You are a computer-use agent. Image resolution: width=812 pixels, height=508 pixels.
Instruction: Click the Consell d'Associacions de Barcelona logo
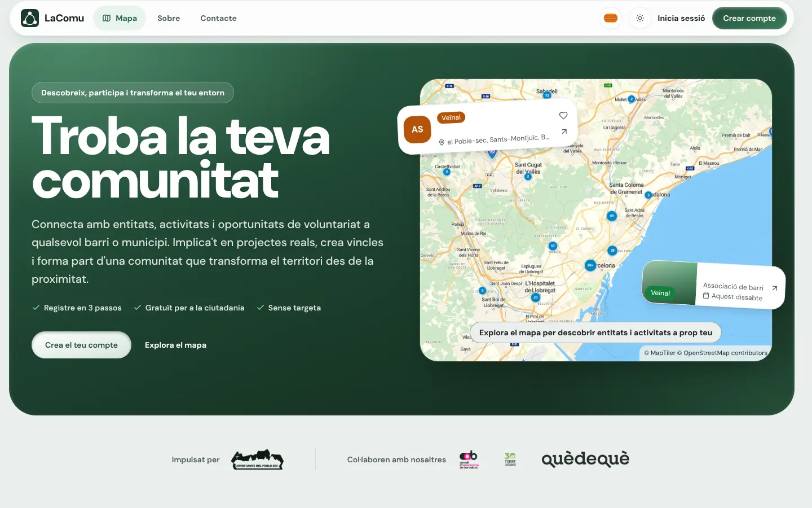(469, 459)
